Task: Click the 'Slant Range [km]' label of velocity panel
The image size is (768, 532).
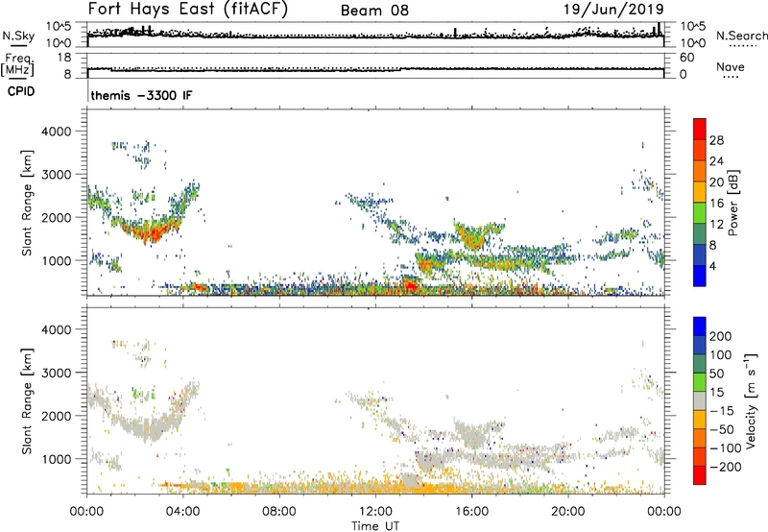Action: [27, 401]
